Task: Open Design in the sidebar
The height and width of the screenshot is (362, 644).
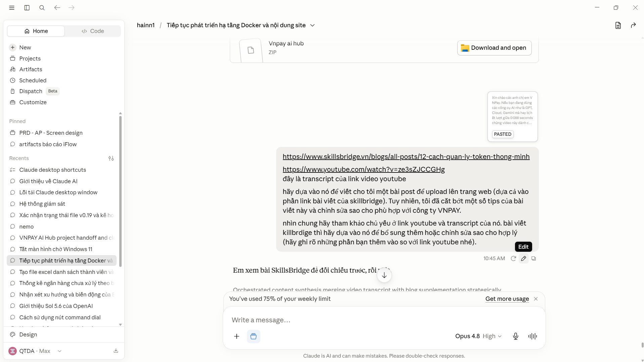Action: 28,334
